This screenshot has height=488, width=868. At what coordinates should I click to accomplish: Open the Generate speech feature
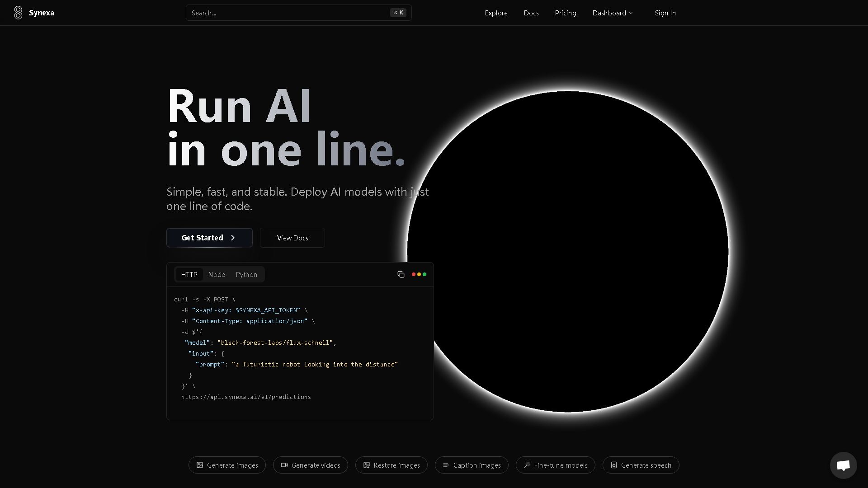(641, 465)
